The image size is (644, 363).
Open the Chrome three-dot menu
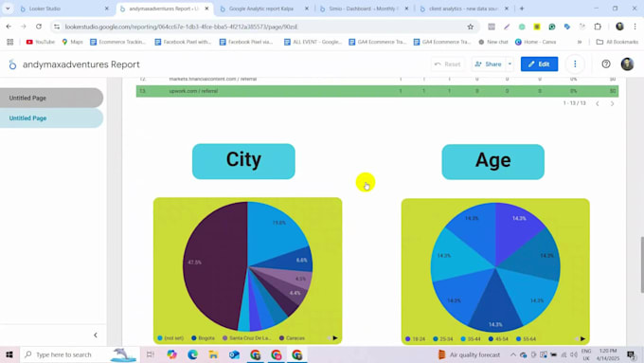(635, 27)
